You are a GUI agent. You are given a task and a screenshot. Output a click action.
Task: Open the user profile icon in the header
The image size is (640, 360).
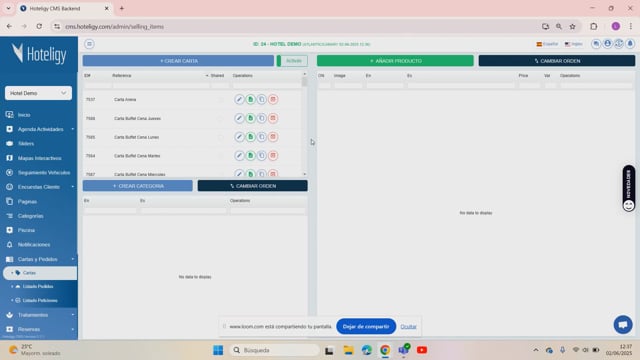pos(607,44)
